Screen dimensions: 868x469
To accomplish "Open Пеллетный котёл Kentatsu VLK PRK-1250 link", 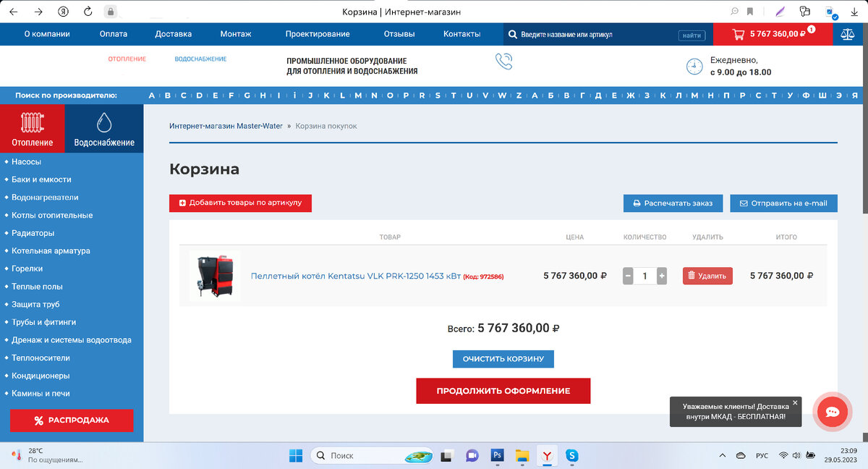I will [355, 276].
